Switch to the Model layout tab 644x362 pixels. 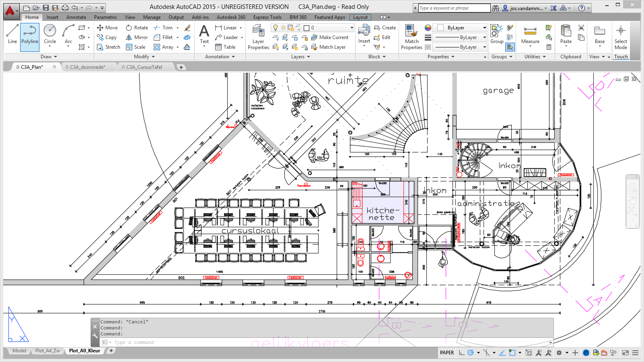[19, 351]
